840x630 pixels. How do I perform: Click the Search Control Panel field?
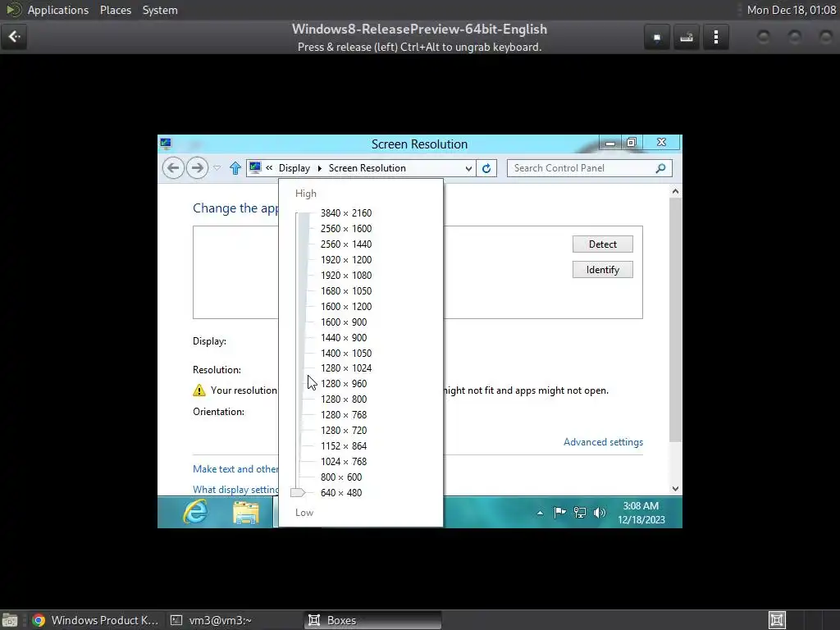click(589, 168)
